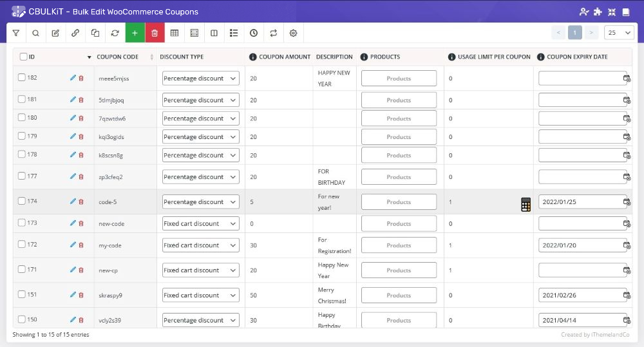Click pencil edit icon for coupon 182
This screenshot has height=347, width=644.
(x=73, y=78)
